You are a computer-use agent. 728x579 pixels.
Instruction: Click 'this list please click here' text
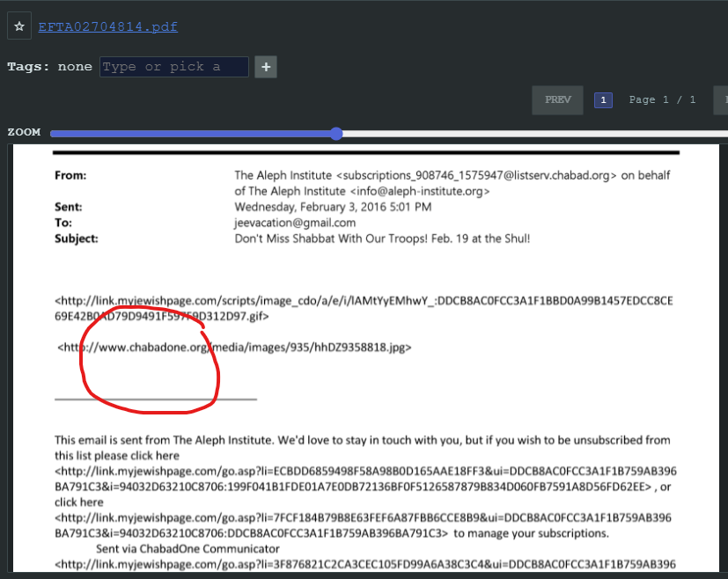coord(117,456)
